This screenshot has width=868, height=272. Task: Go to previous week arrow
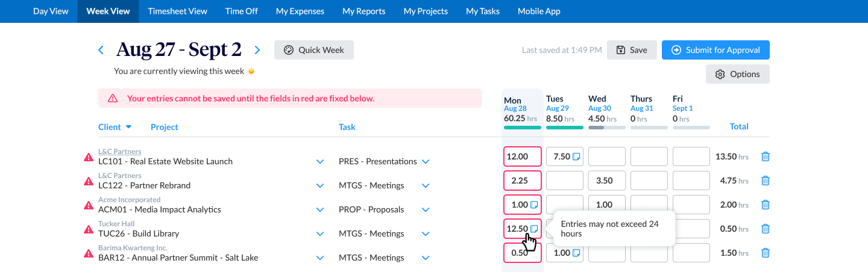(101, 50)
